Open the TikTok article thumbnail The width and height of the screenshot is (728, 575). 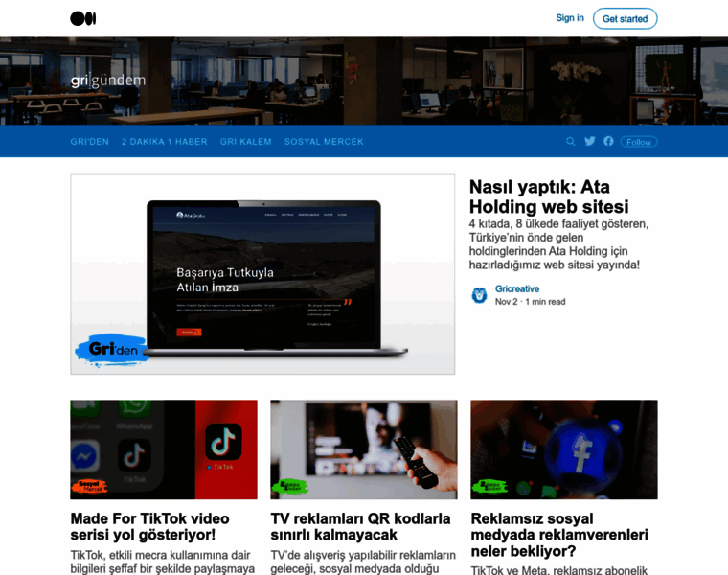point(164,449)
